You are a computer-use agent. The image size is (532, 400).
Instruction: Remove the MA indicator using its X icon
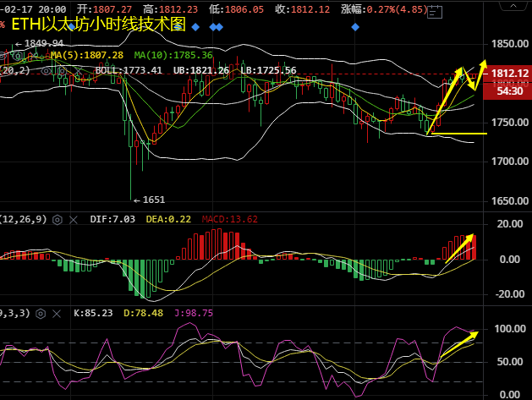(33, 56)
